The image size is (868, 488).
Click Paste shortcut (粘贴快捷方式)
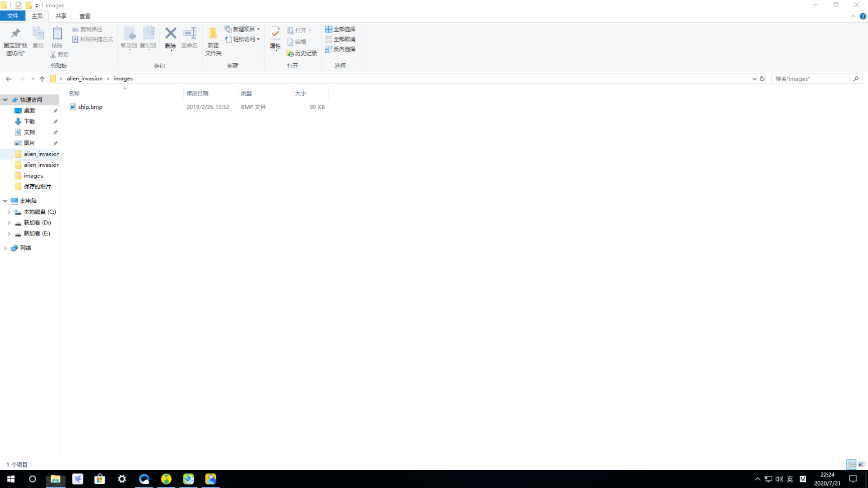[x=92, y=39]
